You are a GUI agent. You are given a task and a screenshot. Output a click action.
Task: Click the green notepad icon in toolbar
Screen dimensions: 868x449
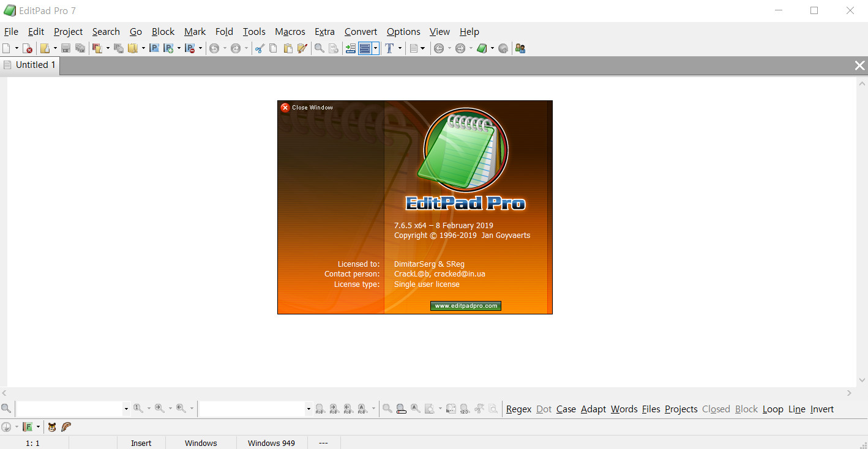click(x=482, y=48)
